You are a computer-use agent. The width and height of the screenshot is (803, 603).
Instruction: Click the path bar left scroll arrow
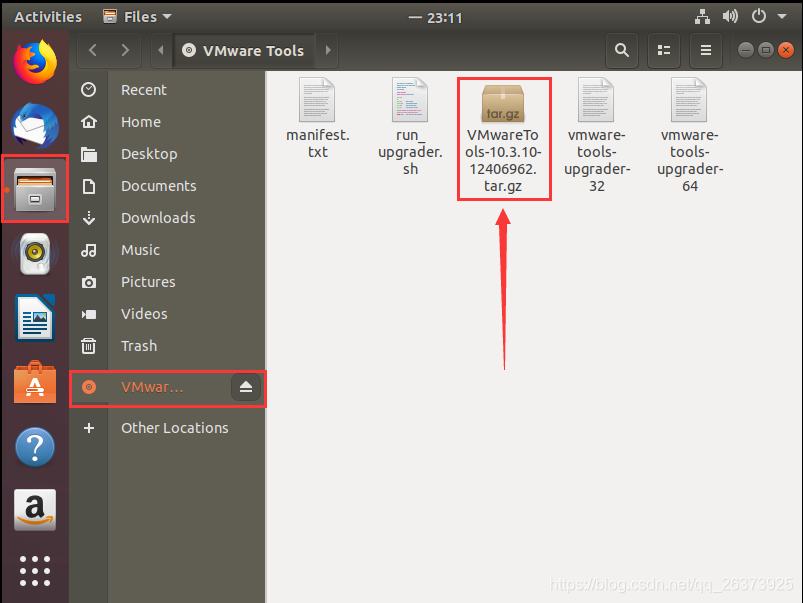161,50
